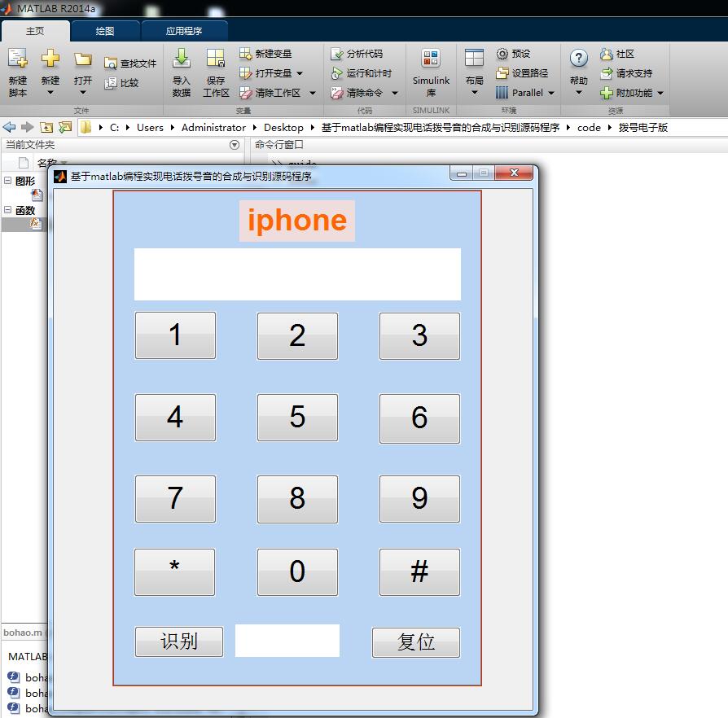The width and height of the screenshot is (728, 718).
Task: Click the recognition result field beside 识别
Action: (287, 641)
